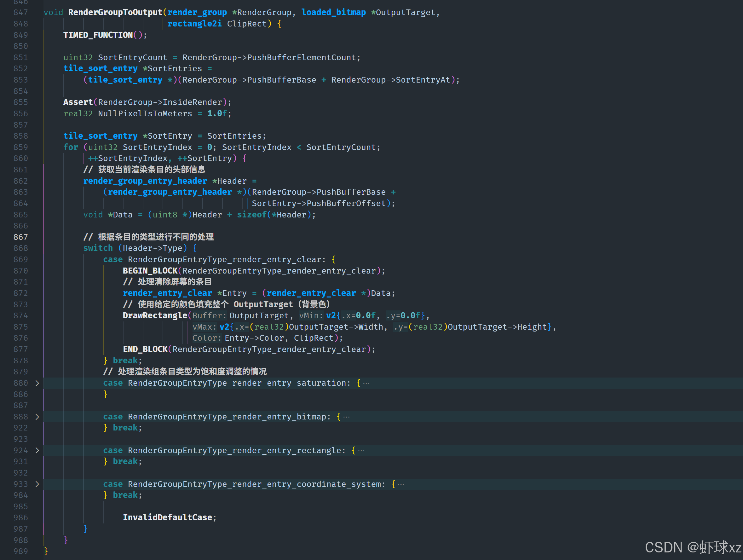Screen dimensions: 743x560
Task: Click the loaded_bitmap type in signature
Action: 333,12
